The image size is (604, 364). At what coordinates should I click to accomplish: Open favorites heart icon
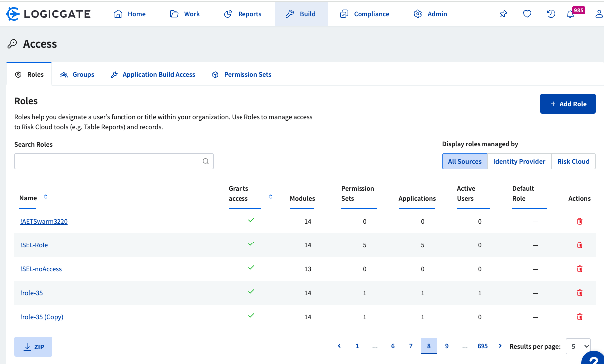coord(527,14)
